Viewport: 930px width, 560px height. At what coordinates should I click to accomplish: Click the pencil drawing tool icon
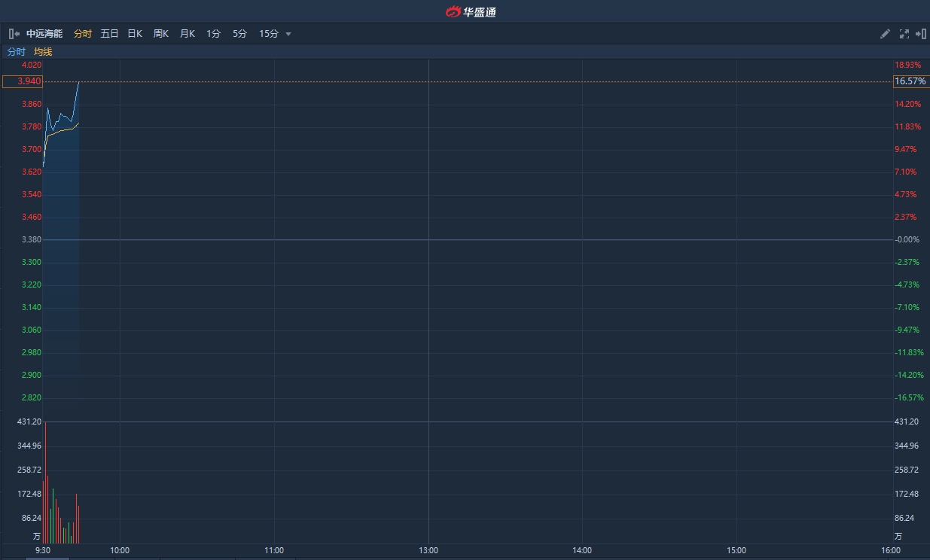pos(886,34)
